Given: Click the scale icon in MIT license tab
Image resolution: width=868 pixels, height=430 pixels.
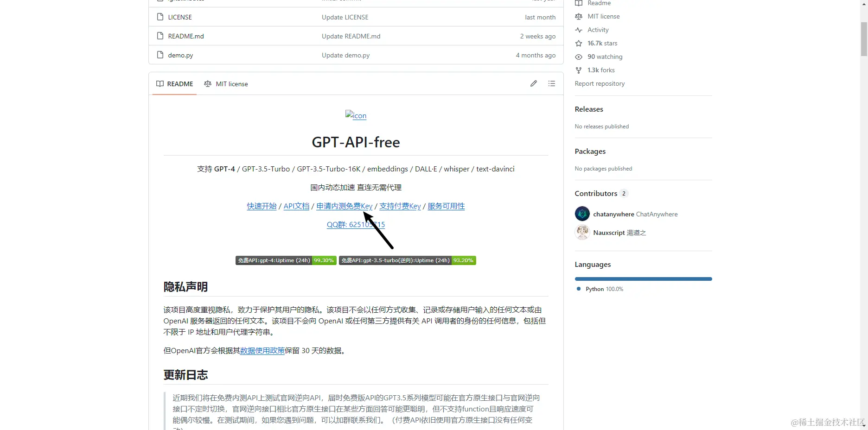Looking at the screenshot, I should (208, 84).
